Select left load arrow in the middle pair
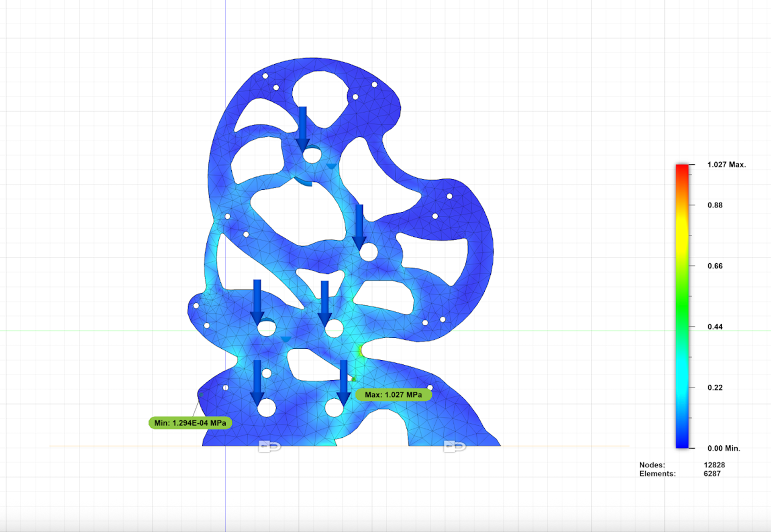771x532 pixels. (x=257, y=301)
